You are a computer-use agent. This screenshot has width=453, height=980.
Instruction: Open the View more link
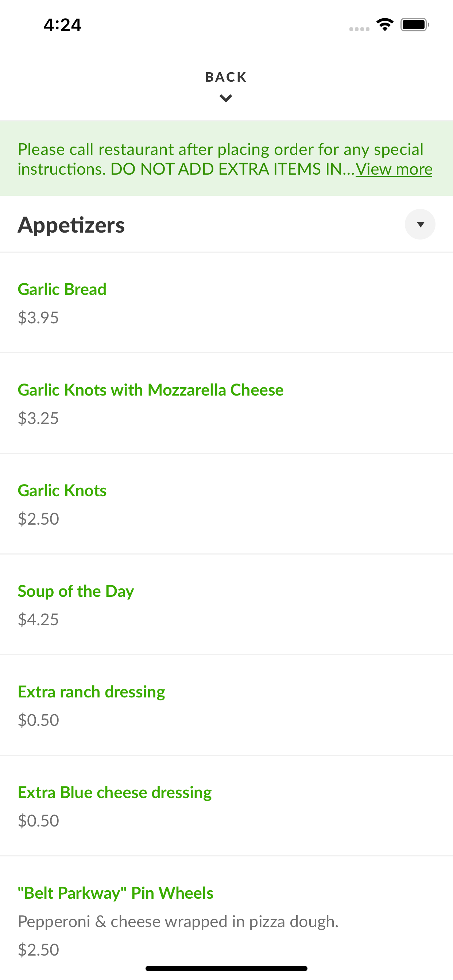tap(394, 169)
